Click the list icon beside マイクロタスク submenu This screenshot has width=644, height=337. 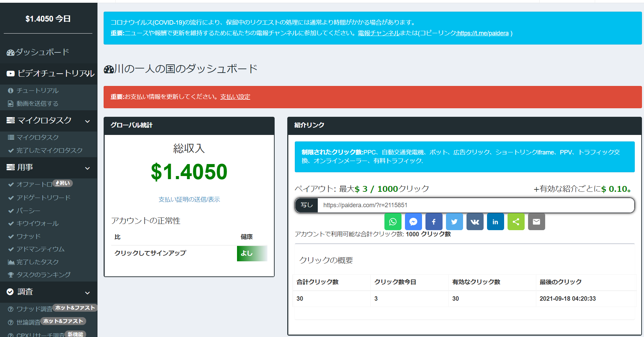pyautogui.click(x=11, y=137)
